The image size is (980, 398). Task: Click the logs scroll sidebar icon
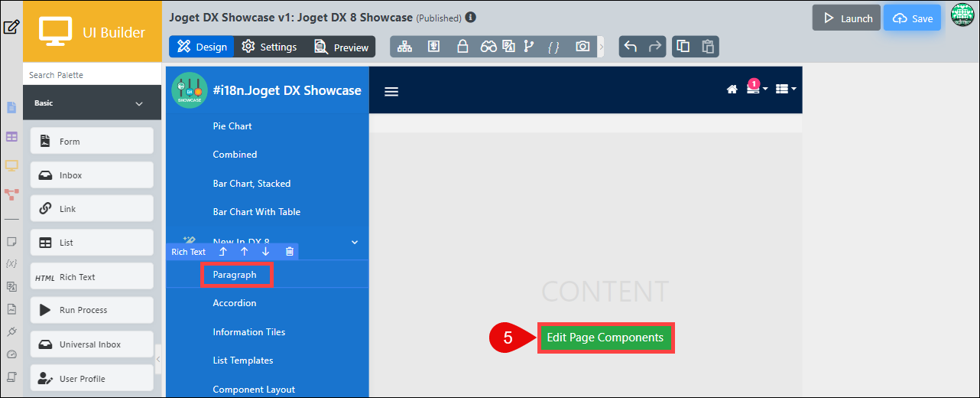click(11, 377)
